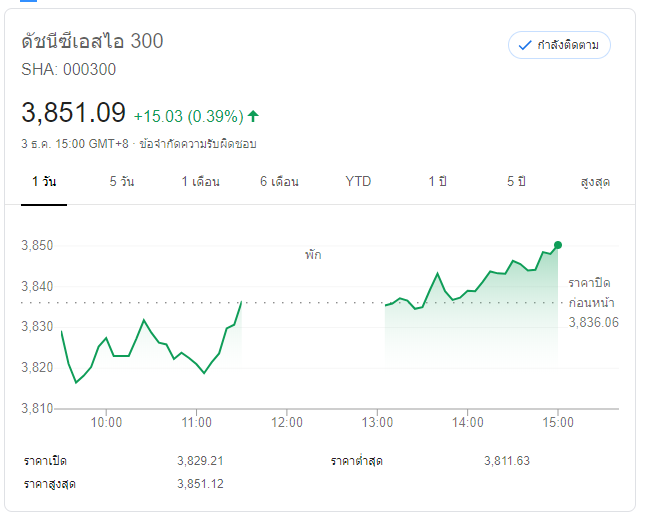Image resolution: width=645 pixels, height=522 pixels.
Task: Open the ข้อจำกัดความรับผิดชอบ disclaimer link
Action: tap(198, 144)
